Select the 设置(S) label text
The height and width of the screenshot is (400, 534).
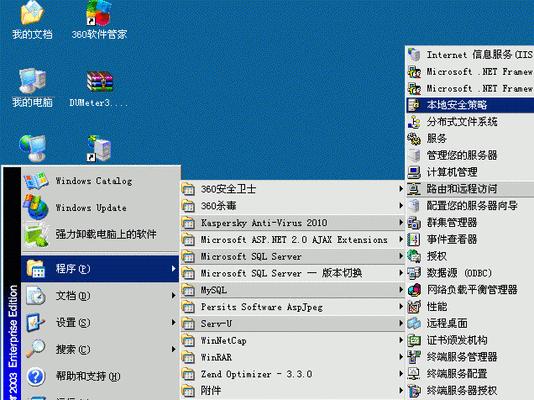coord(73,322)
